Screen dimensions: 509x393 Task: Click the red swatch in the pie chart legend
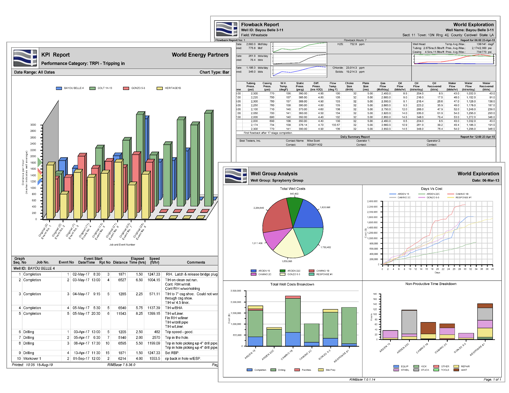click(x=311, y=271)
